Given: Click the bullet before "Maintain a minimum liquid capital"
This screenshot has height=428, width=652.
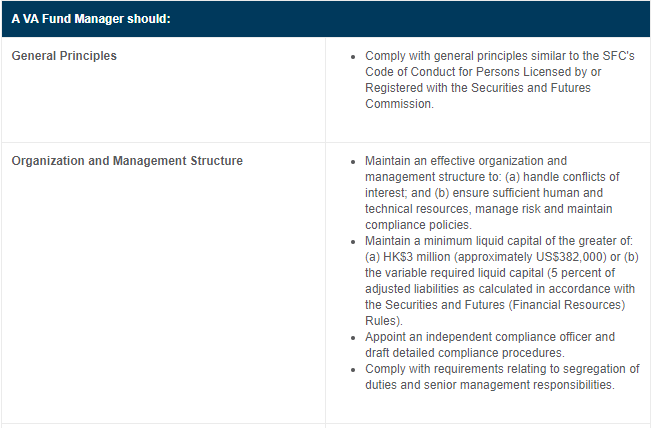Looking at the screenshot, I should (x=354, y=241).
